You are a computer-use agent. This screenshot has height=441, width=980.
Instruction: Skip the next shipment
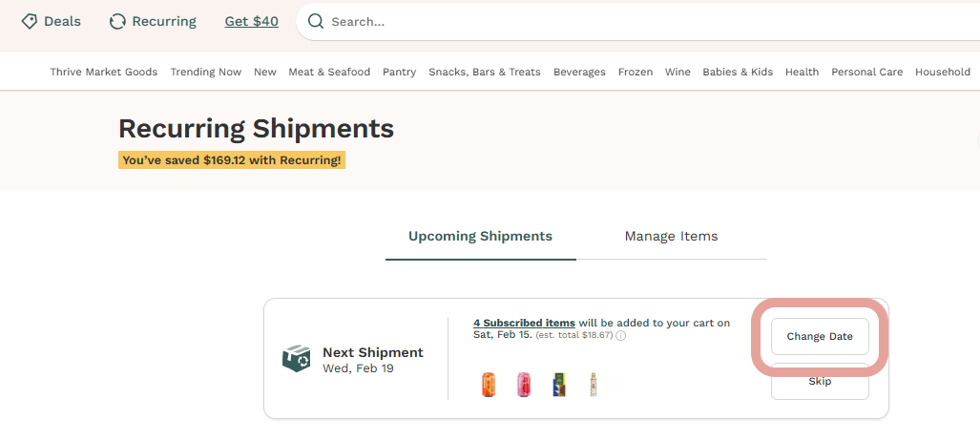pyautogui.click(x=820, y=382)
